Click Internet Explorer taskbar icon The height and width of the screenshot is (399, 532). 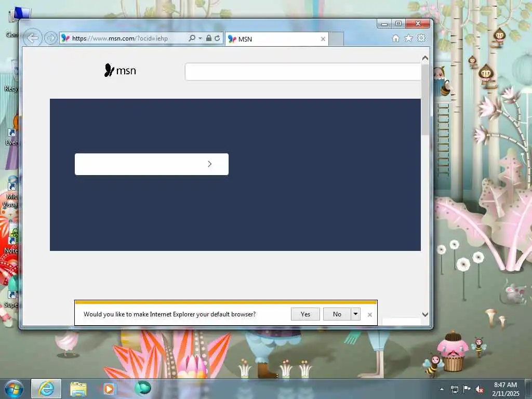(46, 389)
